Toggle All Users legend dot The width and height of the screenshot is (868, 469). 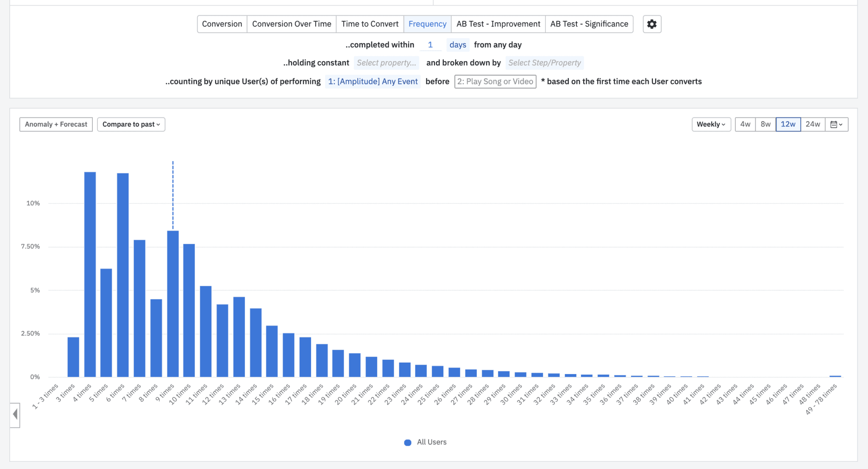point(408,442)
